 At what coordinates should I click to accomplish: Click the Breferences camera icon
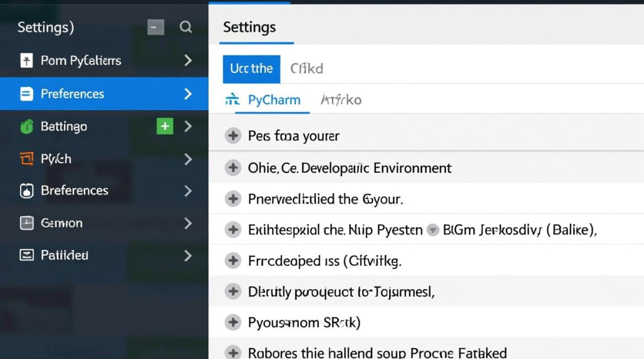click(x=26, y=191)
